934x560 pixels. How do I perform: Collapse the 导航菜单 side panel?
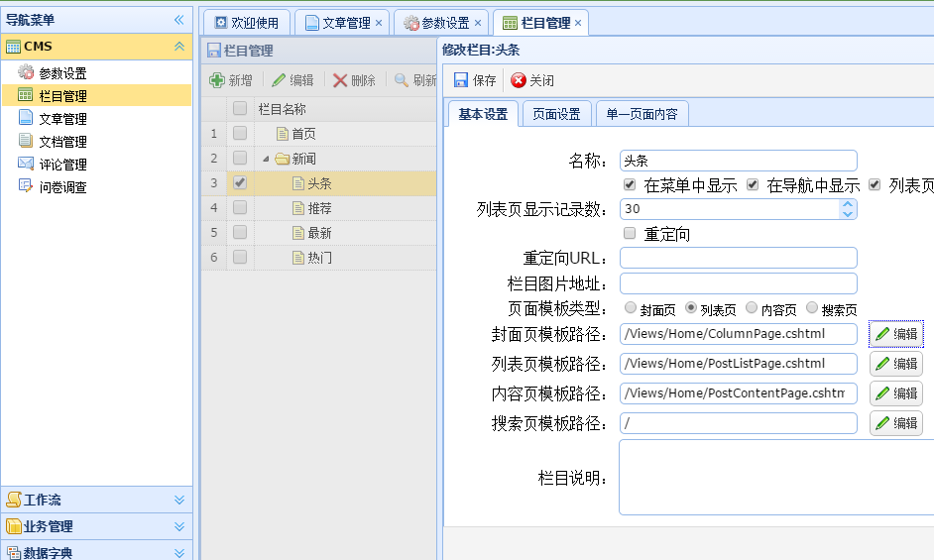click(179, 20)
